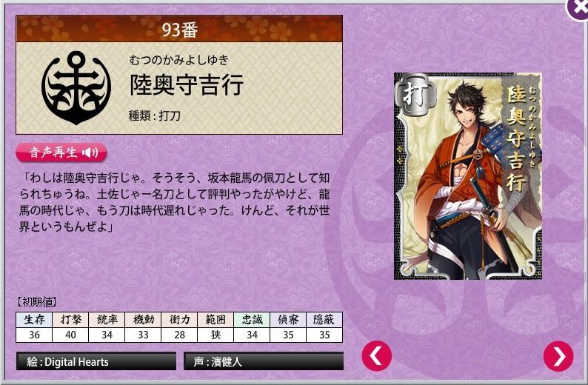Select the 衝力 stat header
588x385 pixels.
179,320
